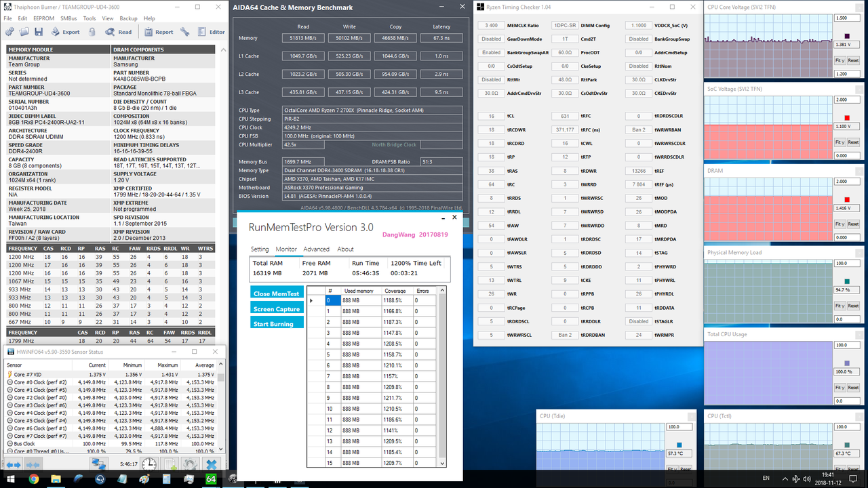Click the Screen Capture button
The height and width of the screenshot is (488, 868).
coord(276,308)
